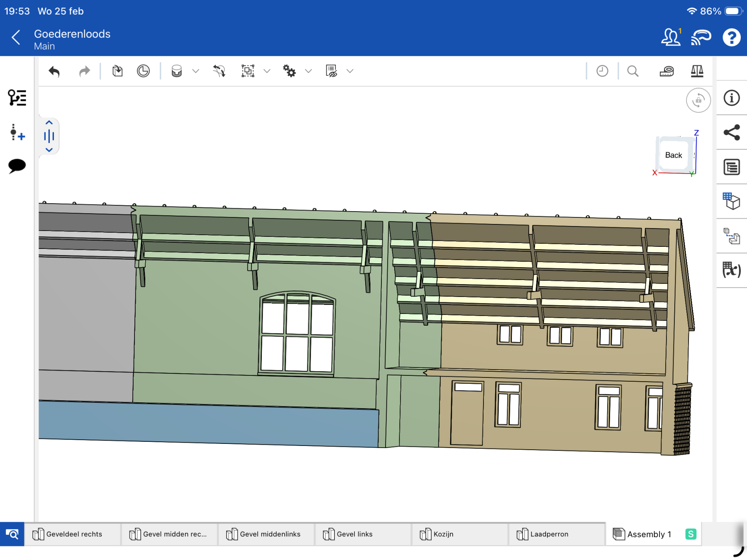Open the search tools magnifier

point(632,71)
